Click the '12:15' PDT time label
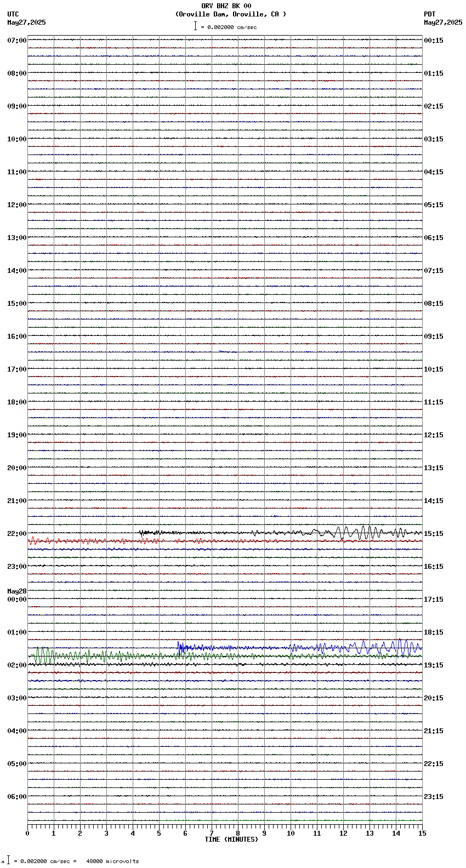Screen dimensions: 466x868 (434, 435)
